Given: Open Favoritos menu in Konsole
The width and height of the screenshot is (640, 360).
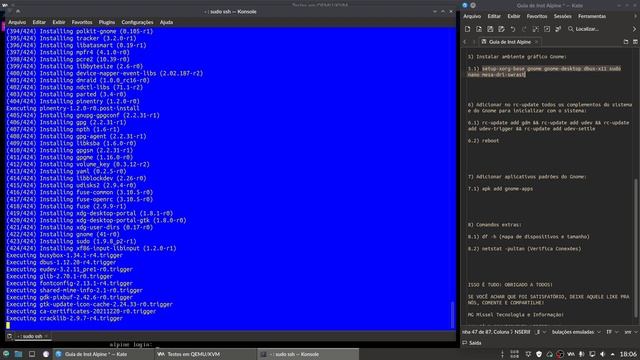Looking at the screenshot, I should 82,22.
